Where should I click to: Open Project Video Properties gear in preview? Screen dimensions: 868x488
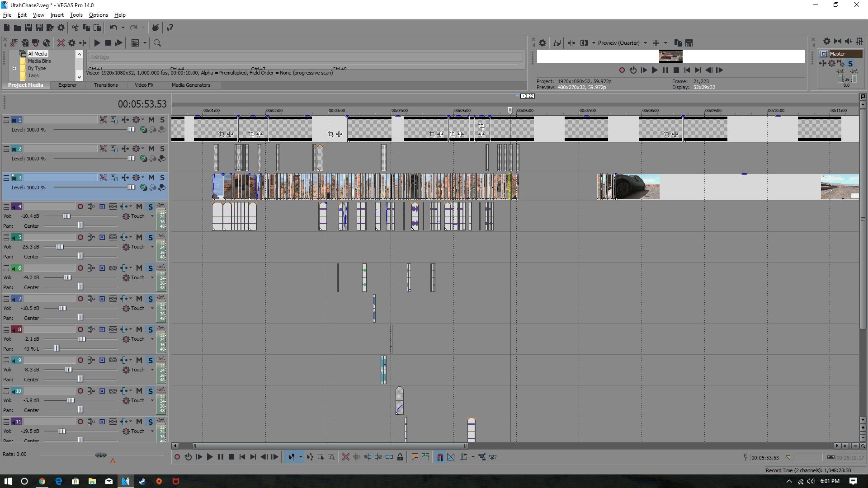coord(542,43)
